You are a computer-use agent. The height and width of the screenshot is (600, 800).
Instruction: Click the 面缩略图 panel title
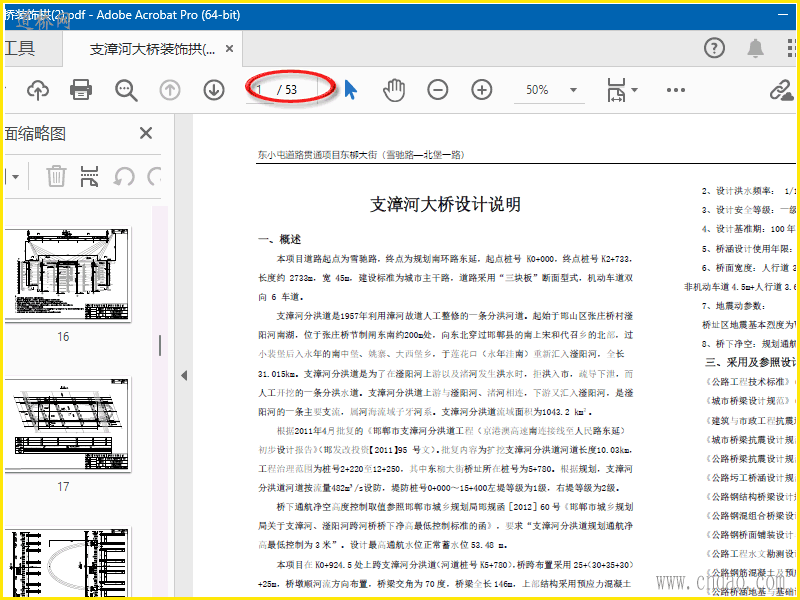point(36,134)
